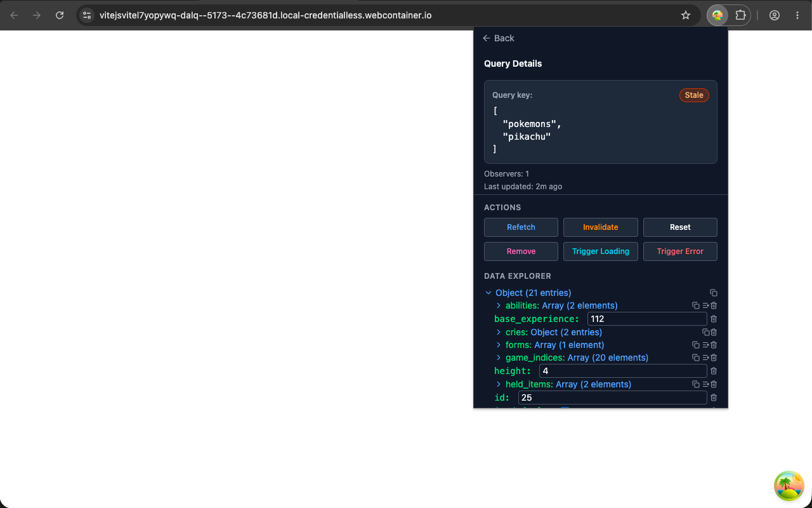Click the pinned devtools extension icon in toolbar

pos(717,15)
